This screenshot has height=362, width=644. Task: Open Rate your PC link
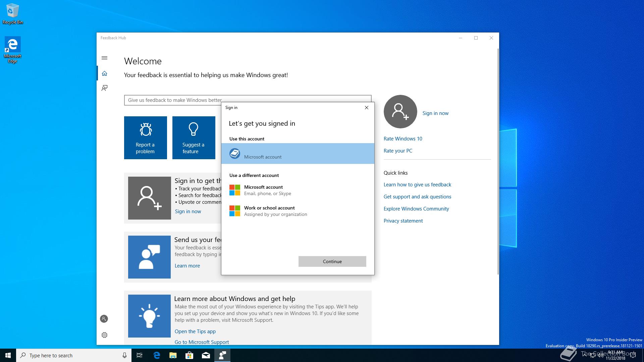(x=398, y=151)
